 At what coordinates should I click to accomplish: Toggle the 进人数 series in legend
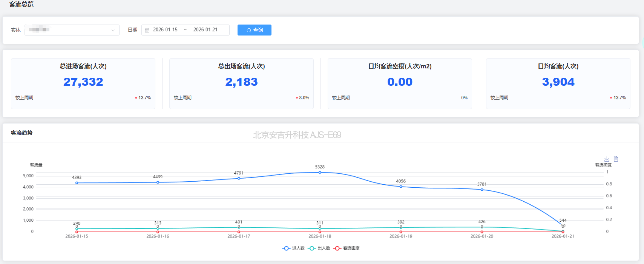point(298,248)
